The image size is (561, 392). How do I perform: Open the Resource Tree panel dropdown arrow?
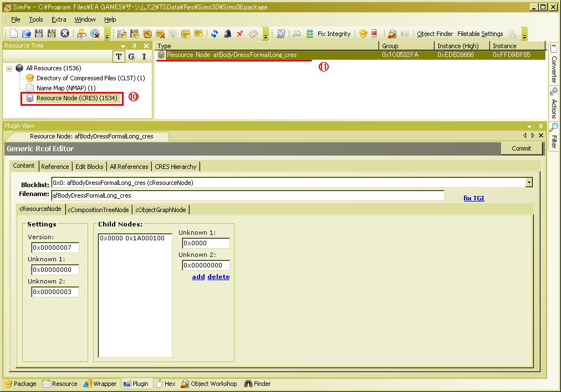tap(123, 46)
